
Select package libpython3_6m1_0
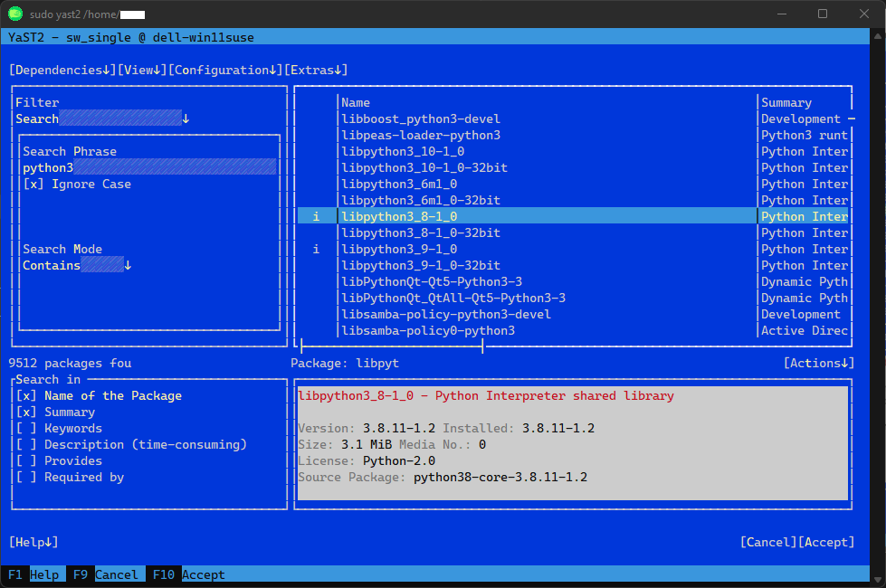pyautogui.click(x=399, y=185)
